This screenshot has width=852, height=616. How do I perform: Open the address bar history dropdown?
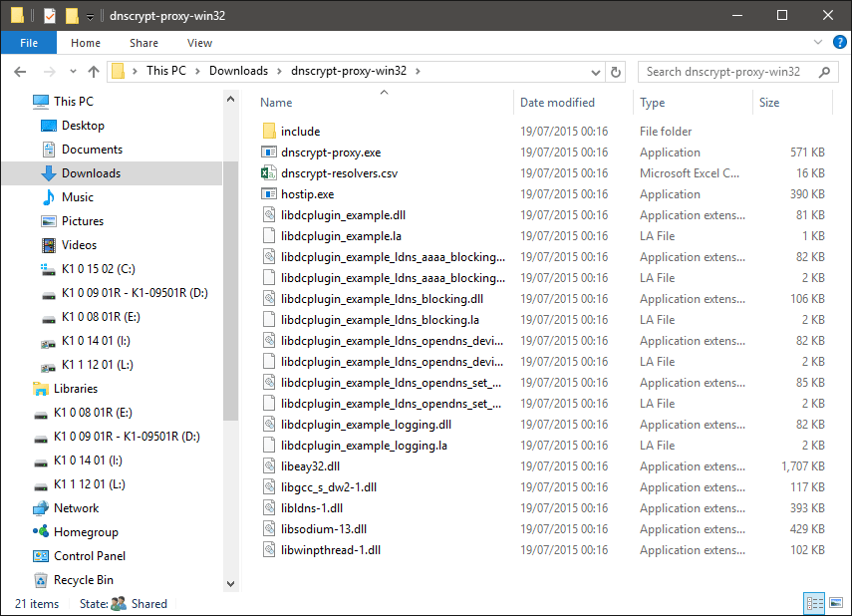[x=596, y=72]
